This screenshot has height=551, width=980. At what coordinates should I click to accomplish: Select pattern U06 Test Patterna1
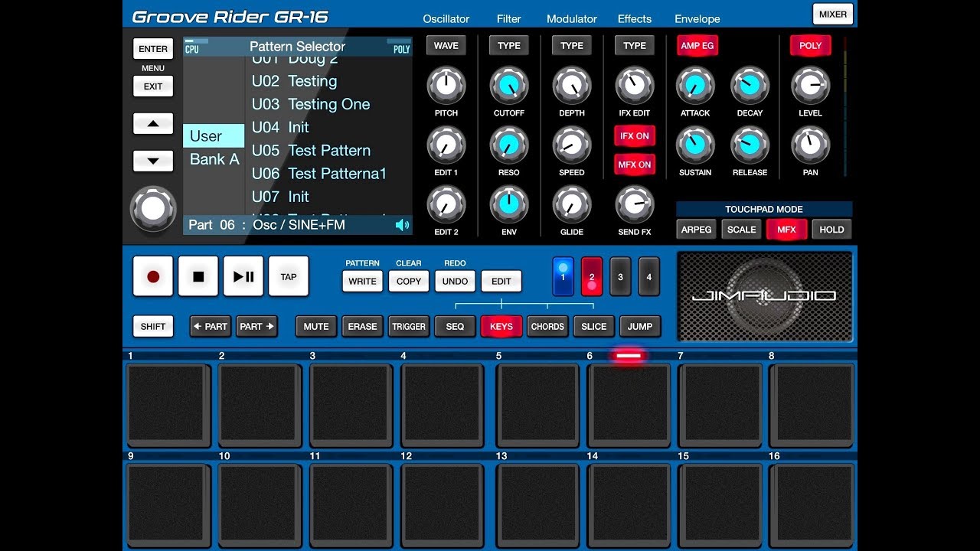(319, 174)
